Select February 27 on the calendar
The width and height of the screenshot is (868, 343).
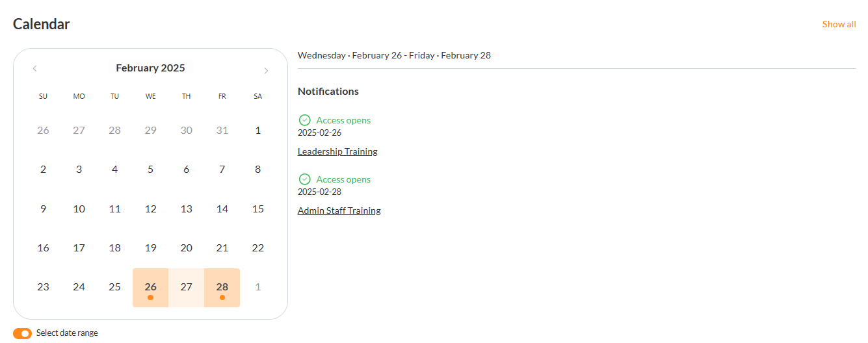tap(187, 287)
